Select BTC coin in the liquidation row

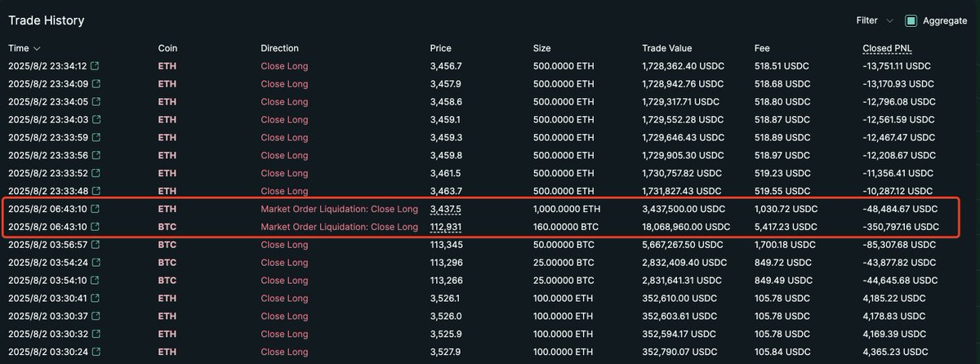tap(167, 227)
